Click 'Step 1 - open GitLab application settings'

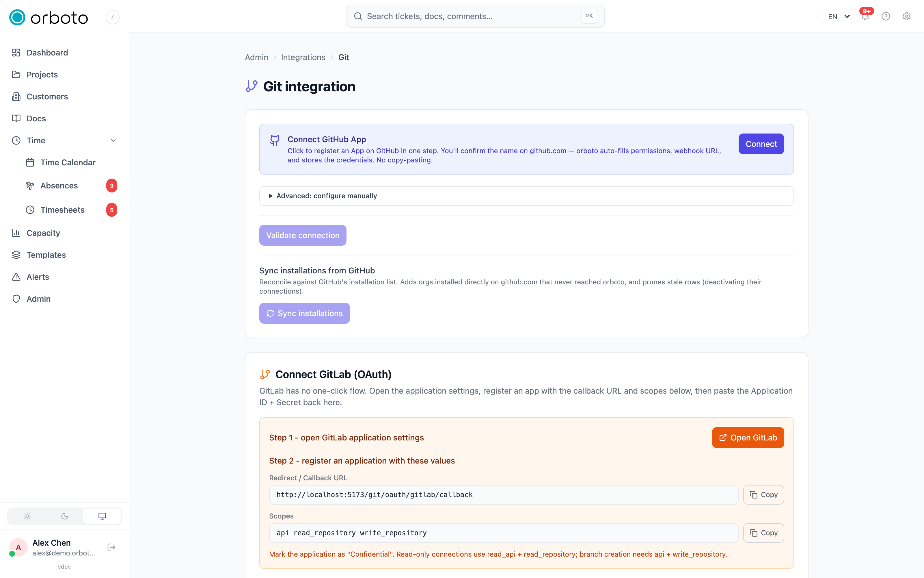pyautogui.click(x=346, y=438)
